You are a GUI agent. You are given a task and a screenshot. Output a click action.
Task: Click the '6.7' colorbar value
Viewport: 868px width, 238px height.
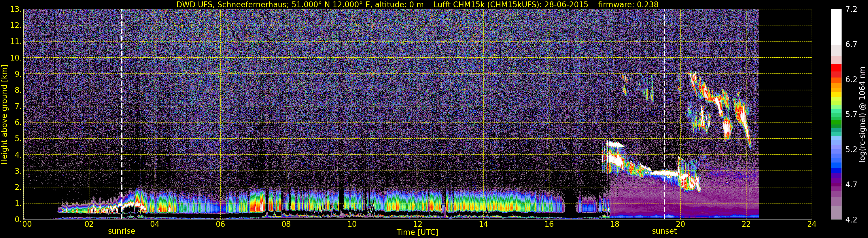pyautogui.click(x=851, y=44)
